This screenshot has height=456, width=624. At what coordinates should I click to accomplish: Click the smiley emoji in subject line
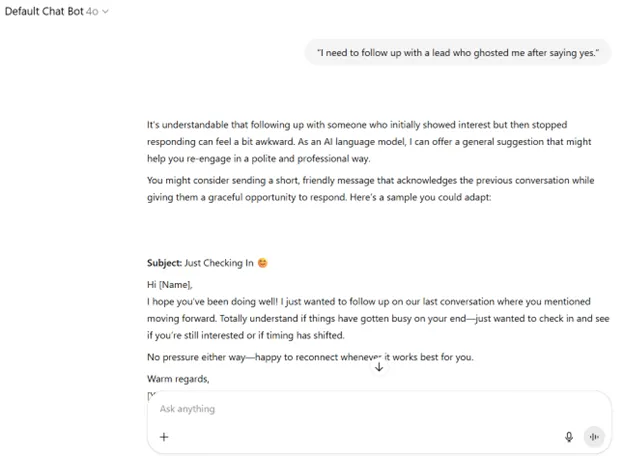(263, 263)
